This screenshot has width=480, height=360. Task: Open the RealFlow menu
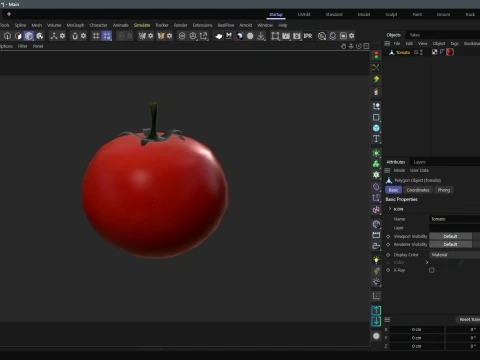coord(226,25)
